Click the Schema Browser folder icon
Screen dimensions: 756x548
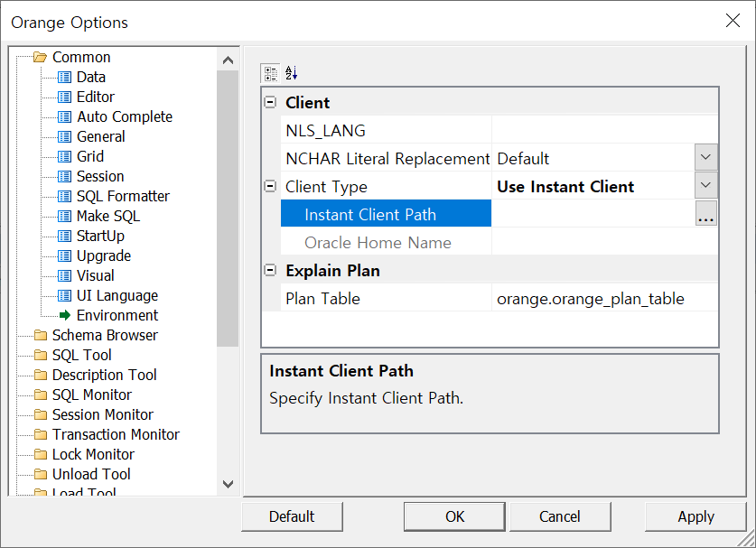tap(41, 335)
